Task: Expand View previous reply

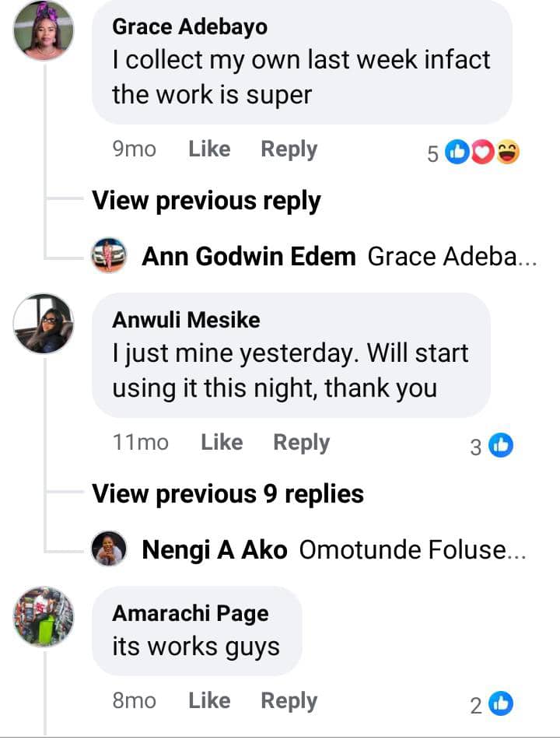Action: (x=206, y=201)
